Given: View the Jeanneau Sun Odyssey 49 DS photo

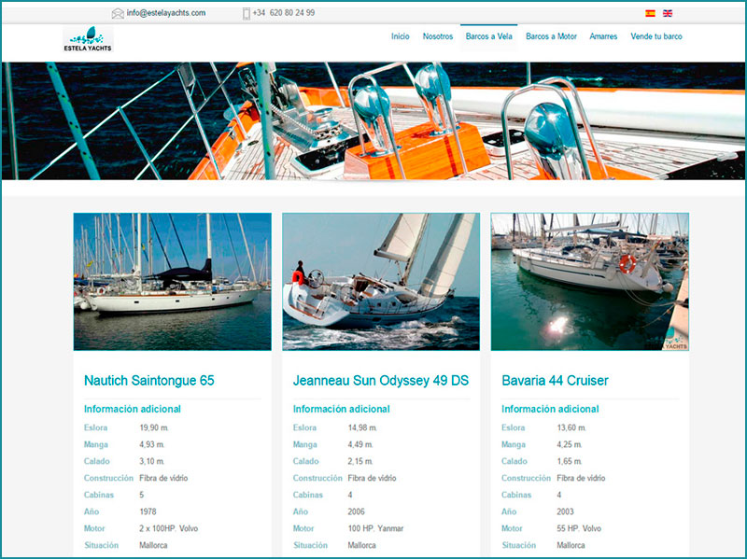Looking at the screenshot, I should coord(381,282).
